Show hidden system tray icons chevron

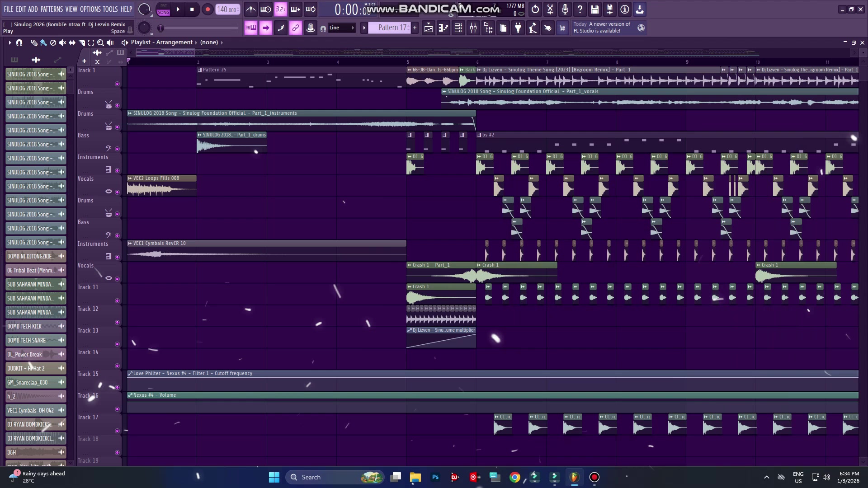[x=766, y=477]
